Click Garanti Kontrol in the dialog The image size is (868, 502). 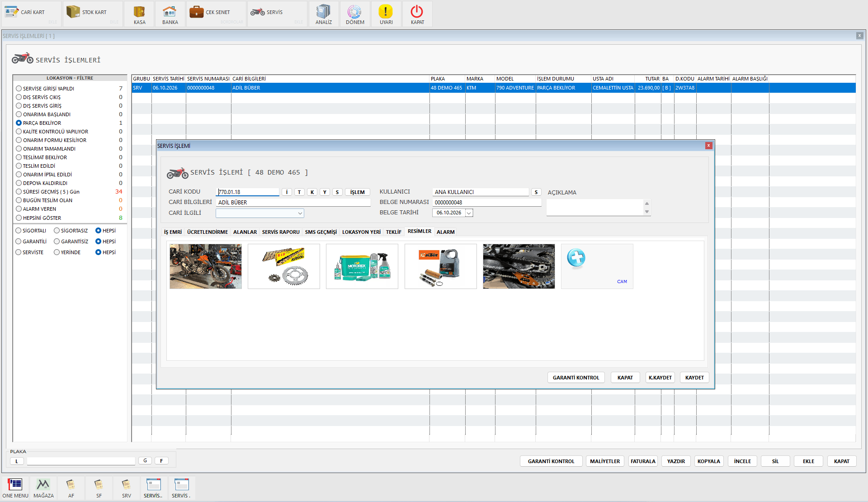coord(576,378)
